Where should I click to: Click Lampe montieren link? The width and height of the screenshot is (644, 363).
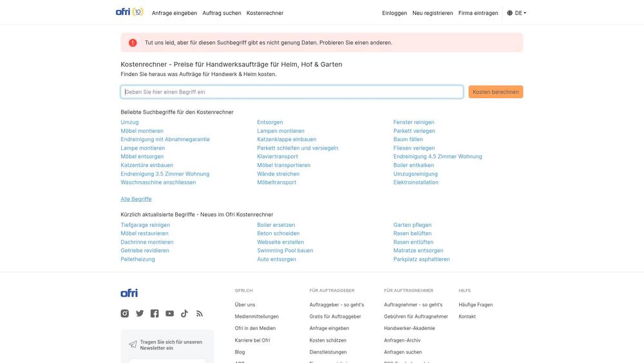142,148
